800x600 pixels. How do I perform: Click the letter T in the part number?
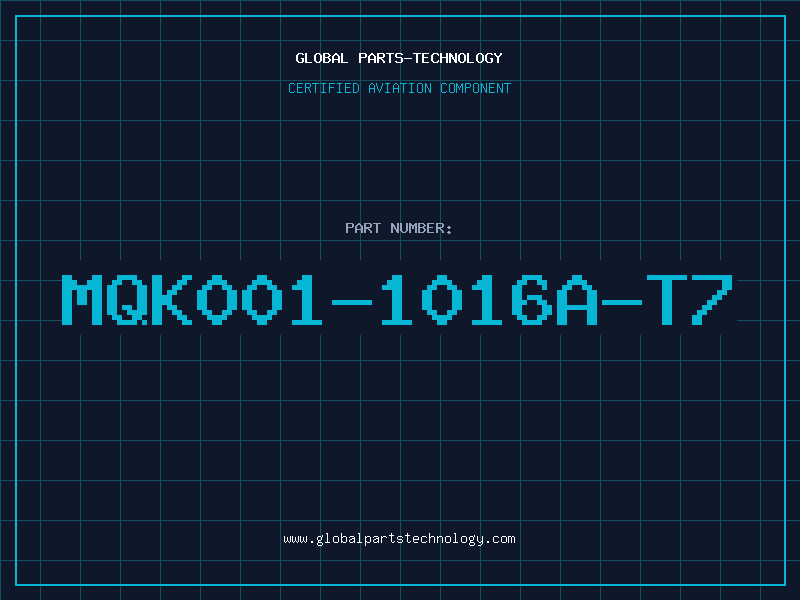pyautogui.click(x=666, y=299)
